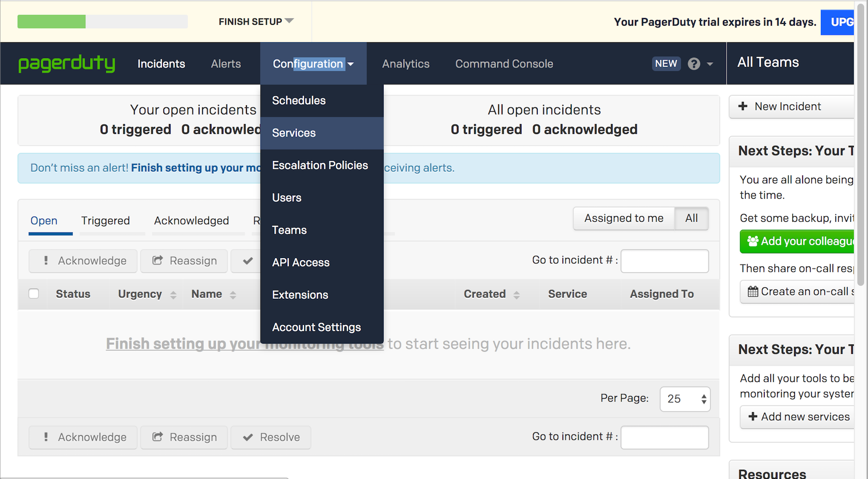This screenshot has width=868, height=479.
Task: Switch to the Acknowledged tab
Action: pos(192,220)
